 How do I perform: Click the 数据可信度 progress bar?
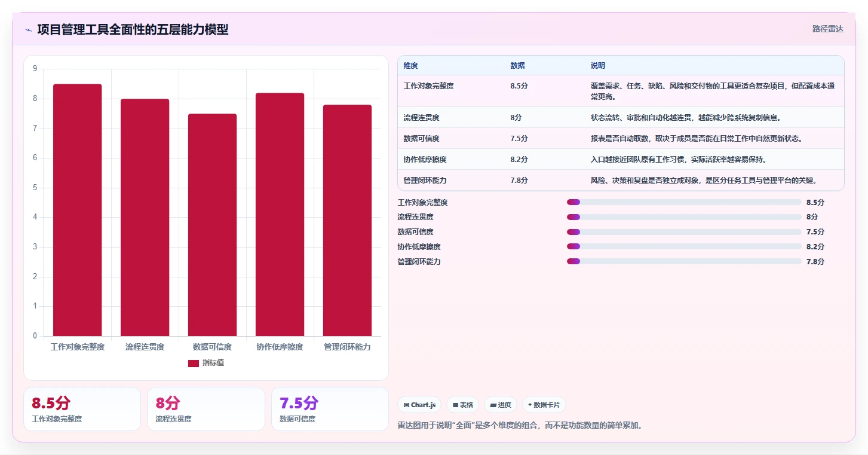click(684, 232)
